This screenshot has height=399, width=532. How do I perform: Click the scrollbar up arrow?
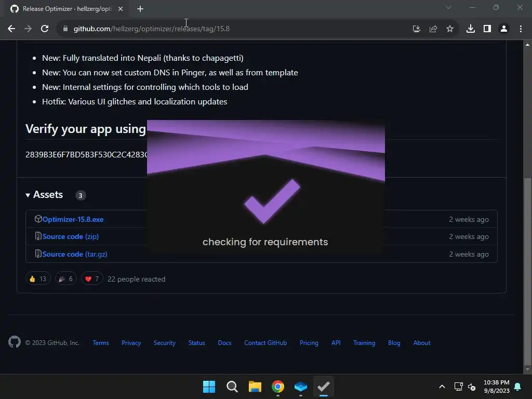click(x=527, y=45)
